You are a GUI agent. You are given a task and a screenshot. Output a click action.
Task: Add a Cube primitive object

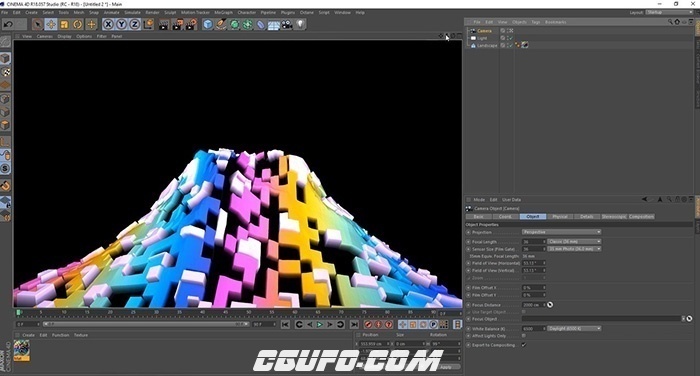208,24
